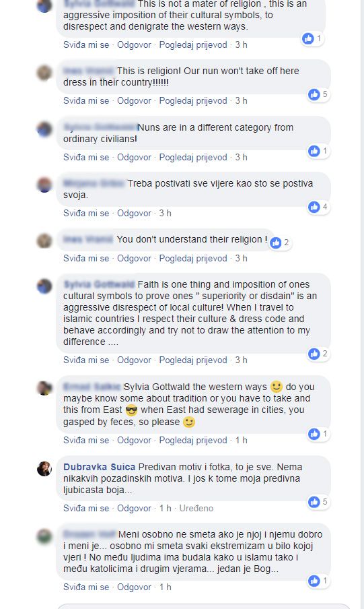View like reactions on 'western ways' sewerage comment
364x609 pixels.
[x=318, y=434]
